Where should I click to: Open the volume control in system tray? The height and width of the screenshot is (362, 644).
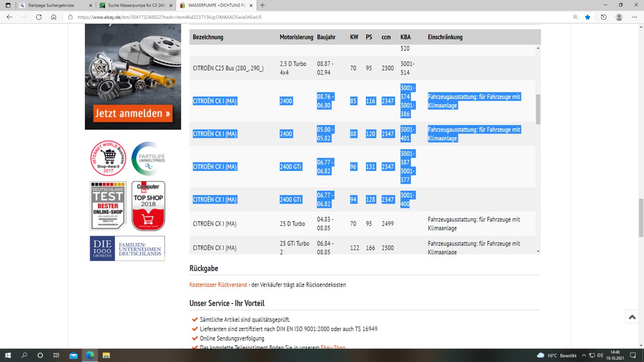(x=600, y=356)
